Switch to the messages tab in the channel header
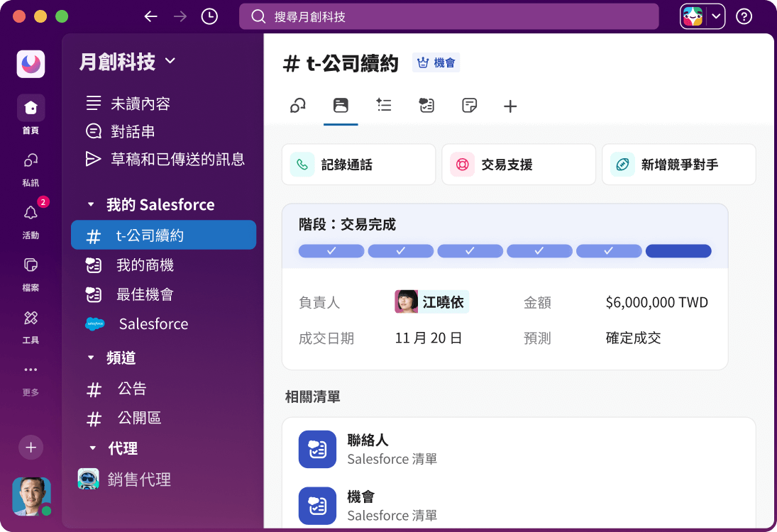 pos(297,106)
